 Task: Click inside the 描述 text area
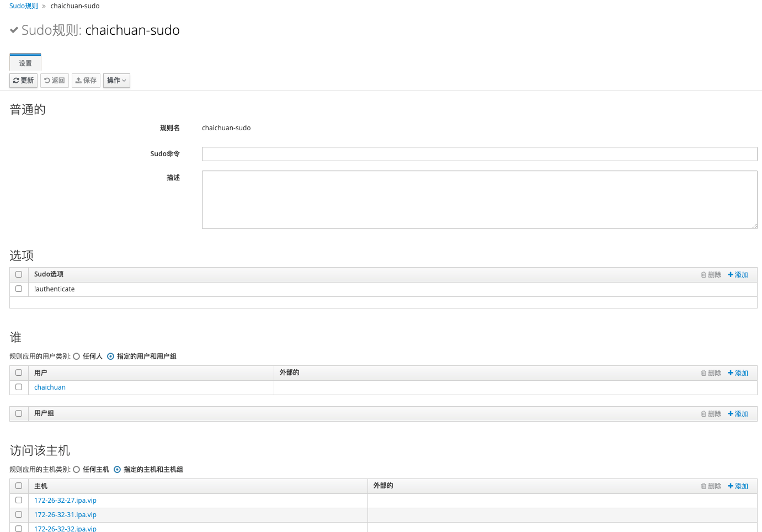click(479, 199)
